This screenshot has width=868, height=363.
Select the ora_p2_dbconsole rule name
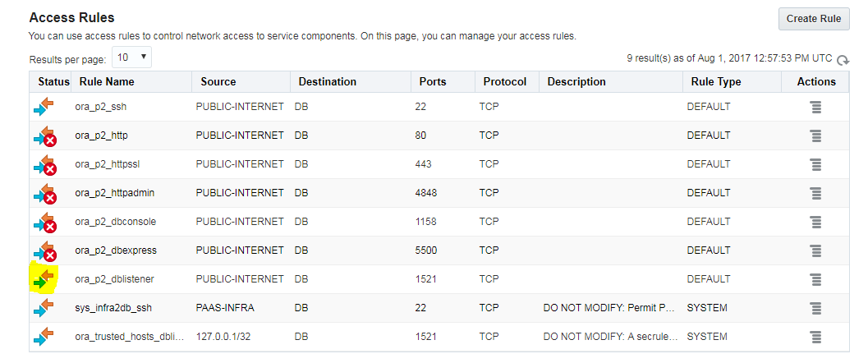[x=115, y=222]
